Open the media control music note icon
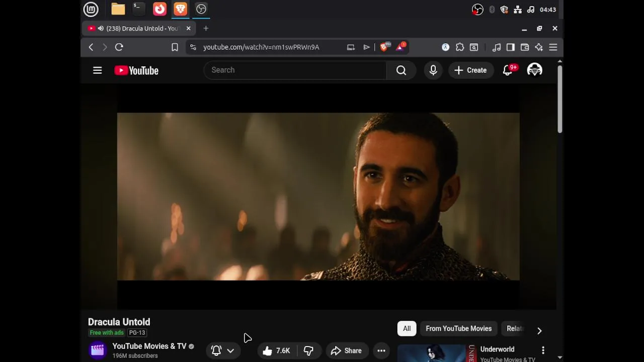This screenshot has width=644, height=362. click(497, 47)
